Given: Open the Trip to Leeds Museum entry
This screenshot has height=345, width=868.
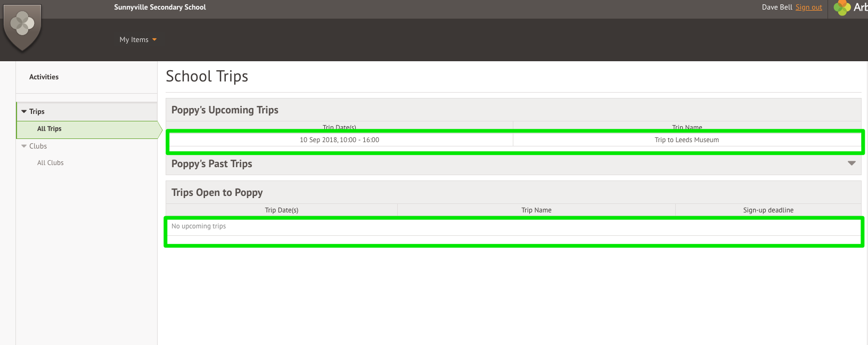Looking at the screenshot, I should [x=687, y=140].
